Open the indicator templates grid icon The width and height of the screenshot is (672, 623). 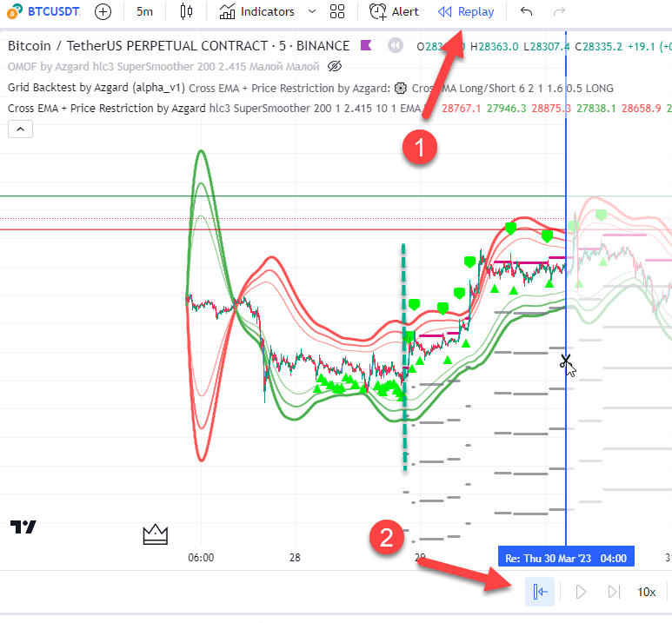(337, 11)
